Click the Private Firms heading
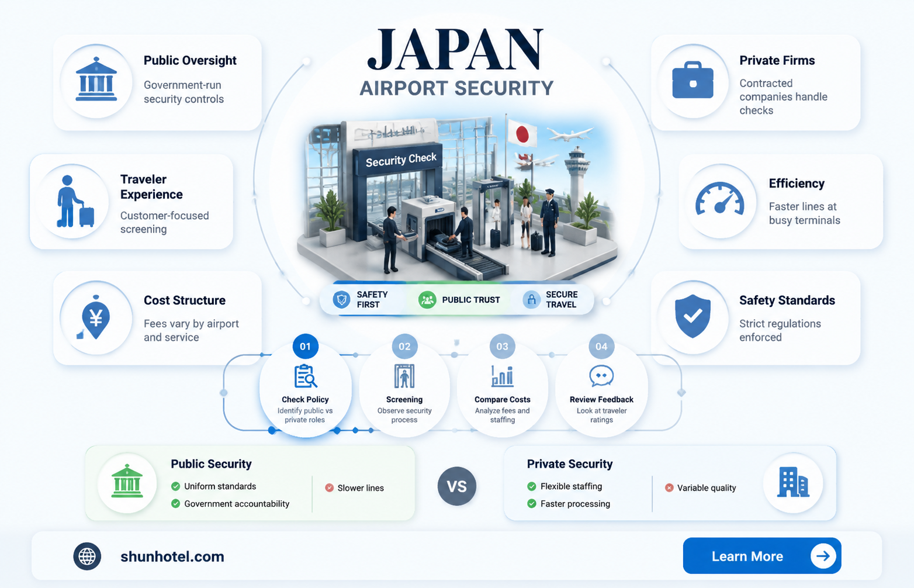Image resolution: width=914 pixels, height=588 pixels. point(777,60)
